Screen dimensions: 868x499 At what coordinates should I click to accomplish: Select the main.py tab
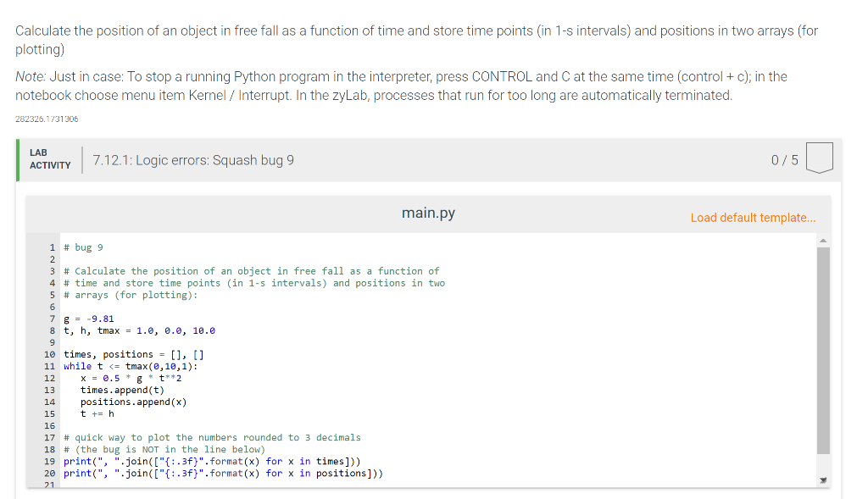(x=428, y=213)
